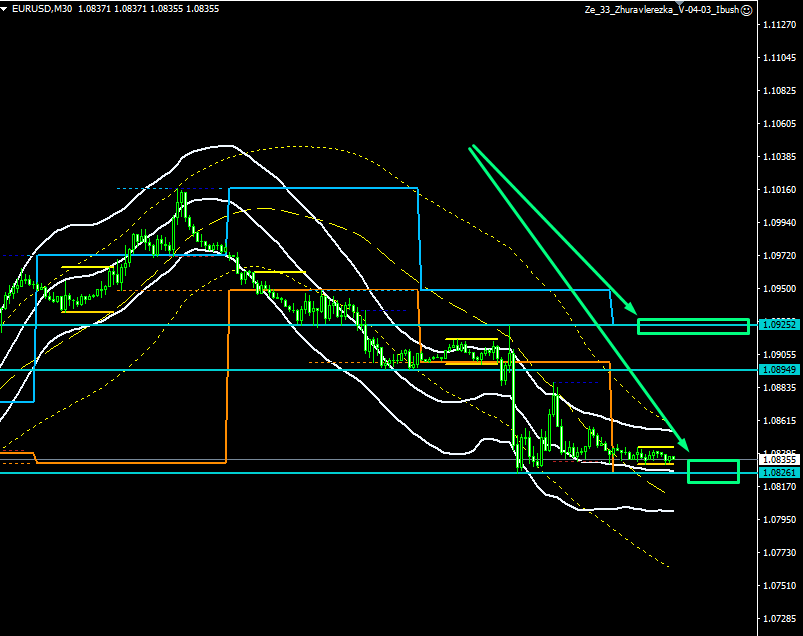The width and height of the screenshot is (803, 636).
Task: Select the cyan 1.09252 price level tag
Action: click(779, 325)
